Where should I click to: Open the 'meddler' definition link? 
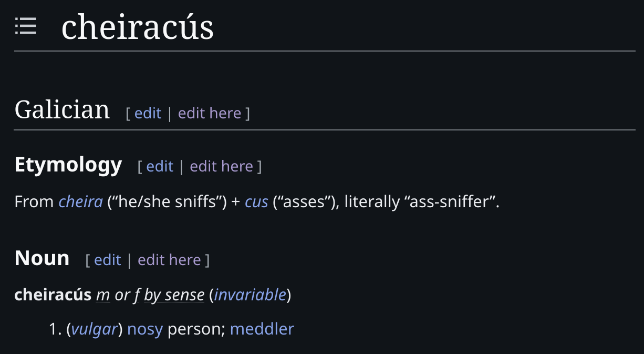[x=262, y=329]
